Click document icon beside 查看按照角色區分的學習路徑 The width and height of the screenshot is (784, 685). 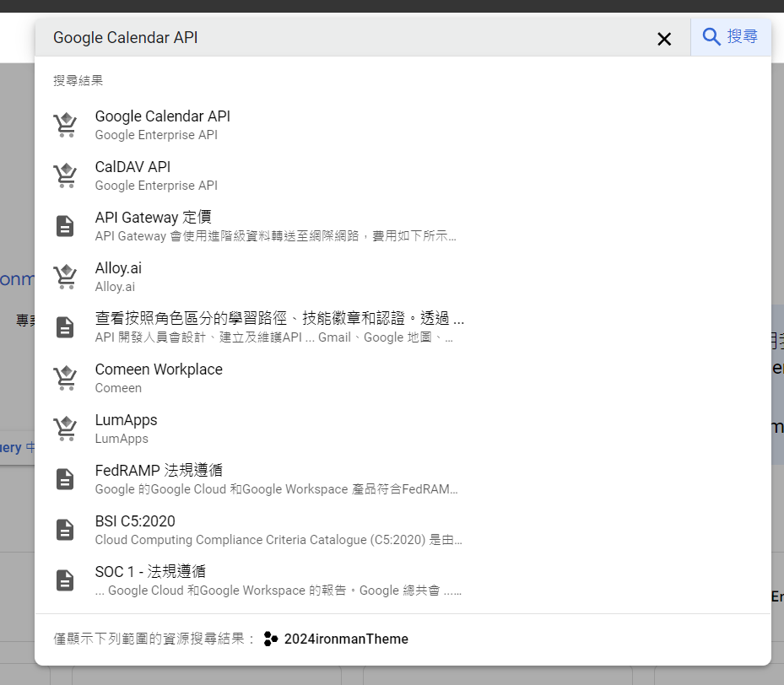point(65,327)
